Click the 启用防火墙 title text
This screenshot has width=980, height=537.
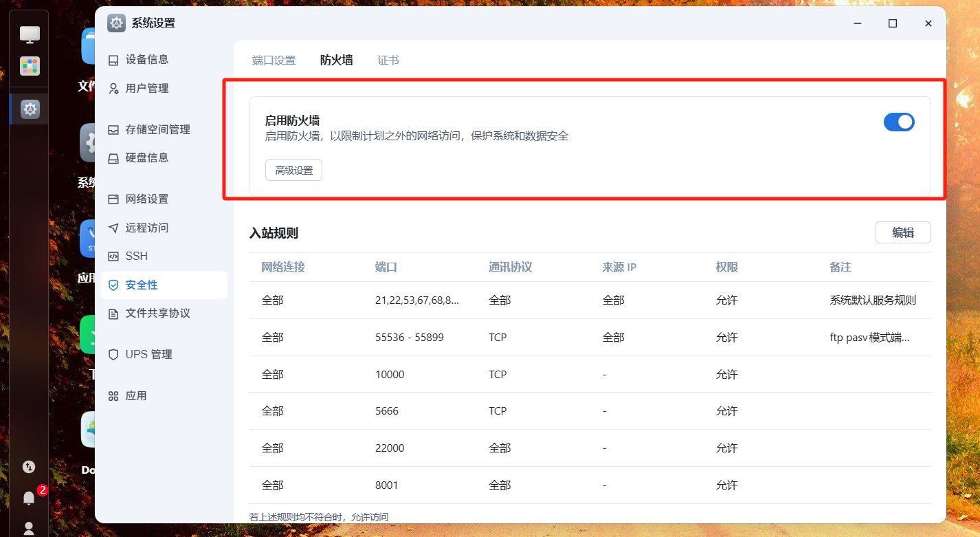click(x=292, y=120)
